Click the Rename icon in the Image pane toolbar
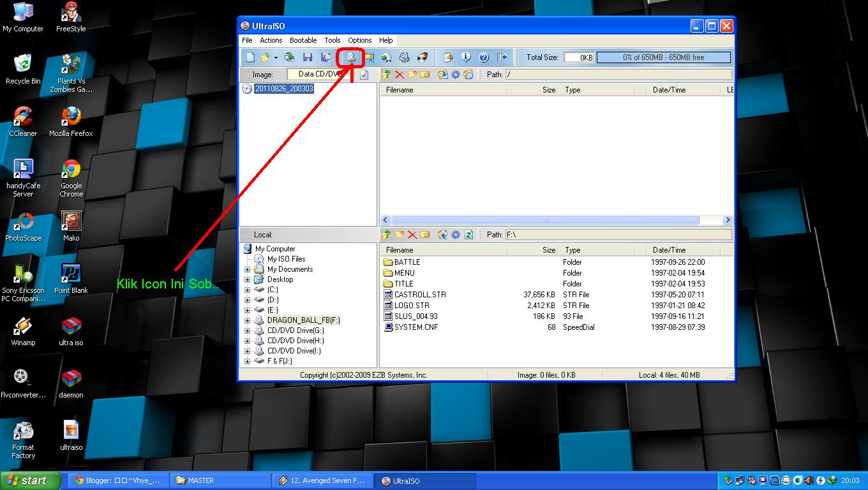The height and width of the screenshot is (490, 868). pos(425,75)
